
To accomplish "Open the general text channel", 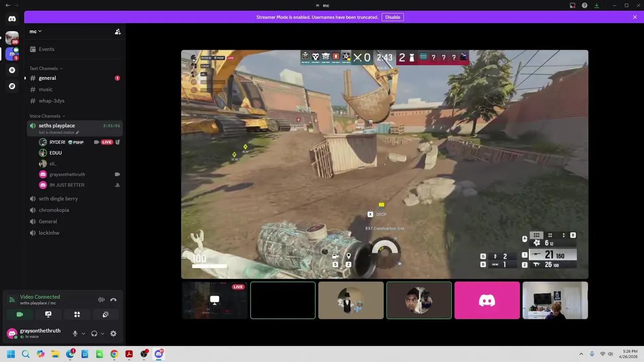I will (74, 78).
